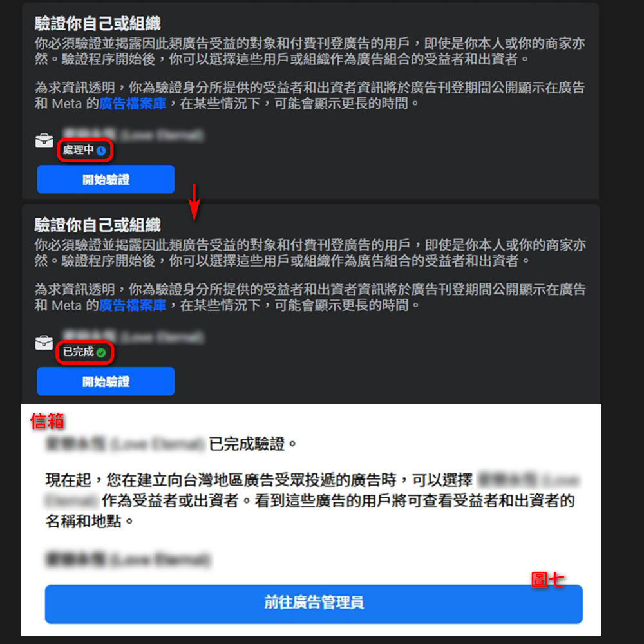Click the 前往廣告管理員 button

tap(314, 604)
